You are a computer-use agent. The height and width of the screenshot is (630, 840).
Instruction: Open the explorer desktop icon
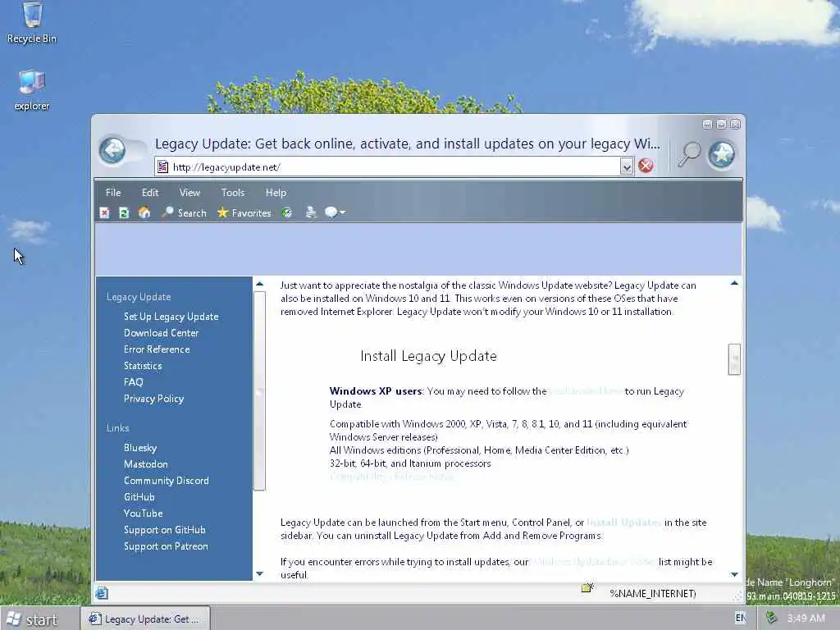pos(32,90)
